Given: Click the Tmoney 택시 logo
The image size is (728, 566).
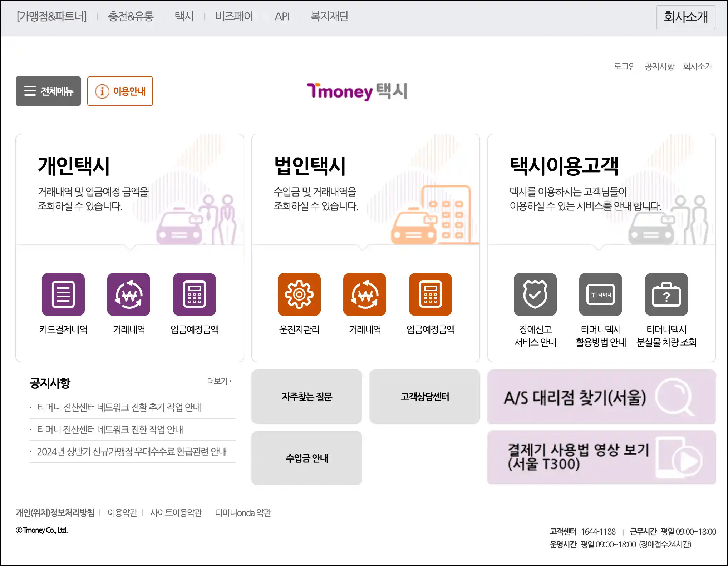Looking at the screenshot, I should [x=357, y=91].
